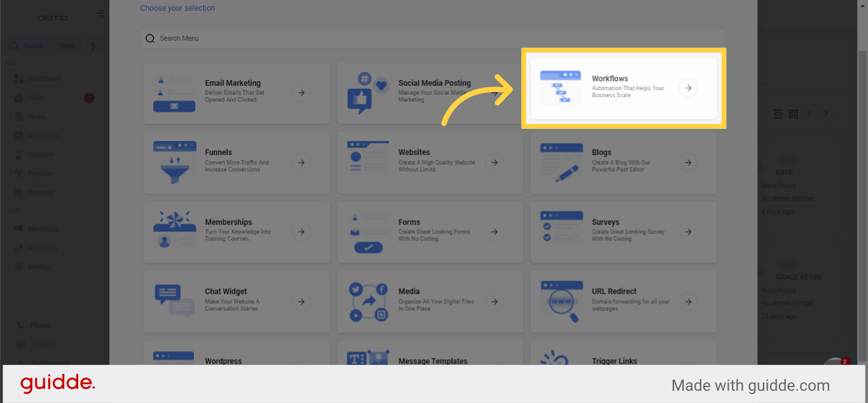
Task: Click the magnifier icon in Search Menu
Action: (150, 38)
